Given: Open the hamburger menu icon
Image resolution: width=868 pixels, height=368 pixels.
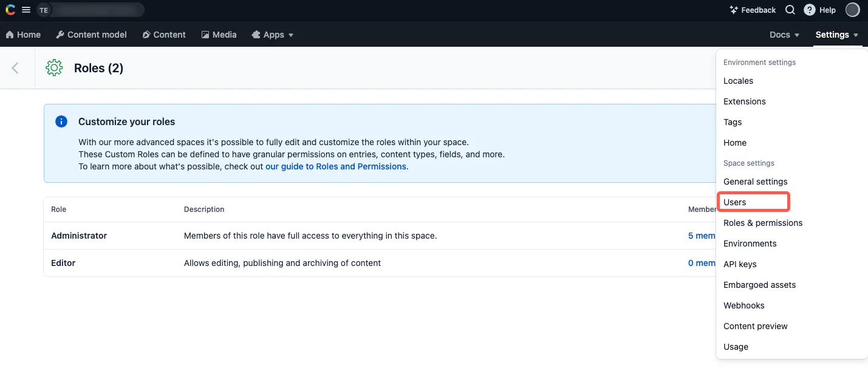Looking at the screenshot, I should tap(26, 10).
